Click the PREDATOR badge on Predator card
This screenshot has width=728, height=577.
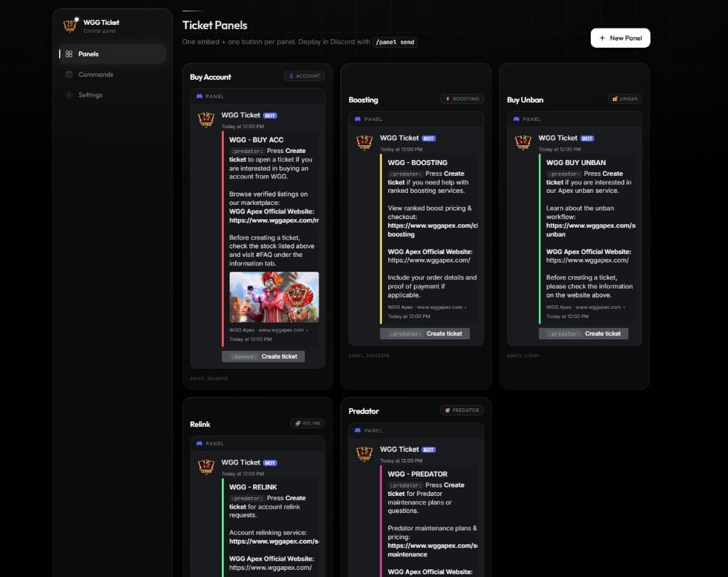(x=462, y=411)
